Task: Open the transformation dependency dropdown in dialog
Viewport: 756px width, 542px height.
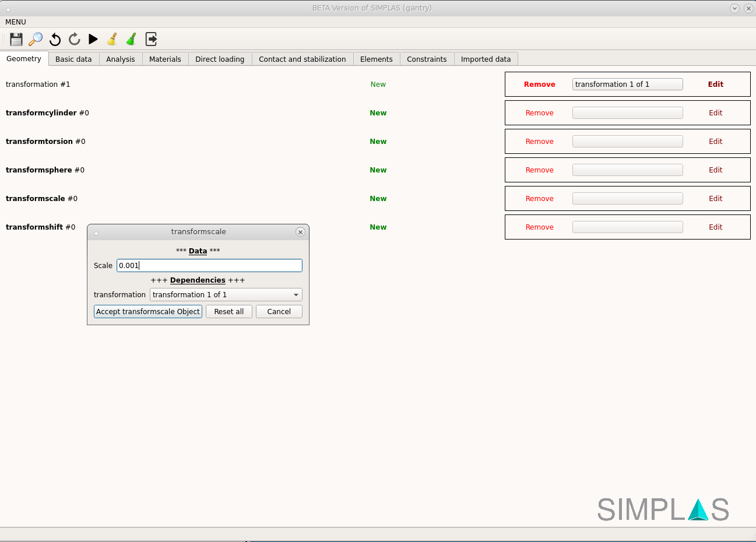Action: tap(226, 295)
